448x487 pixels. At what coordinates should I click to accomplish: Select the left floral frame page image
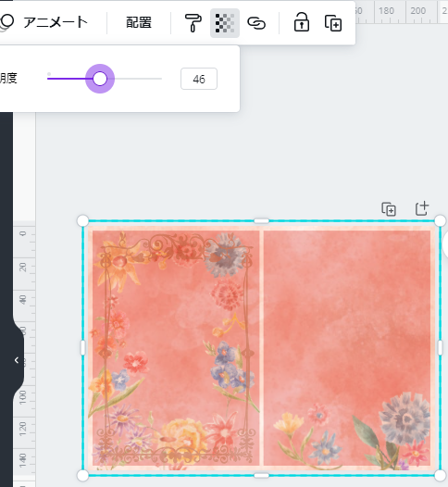pyautogui.click(x=176, y=348)
